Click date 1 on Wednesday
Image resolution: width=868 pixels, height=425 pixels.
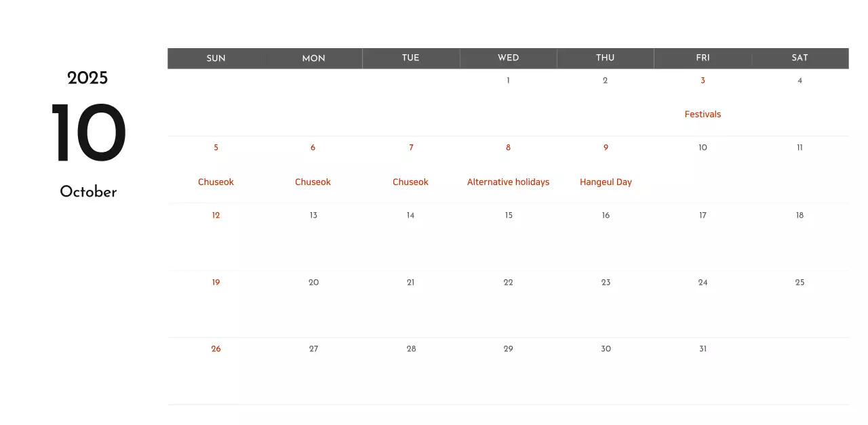[508, 80]
